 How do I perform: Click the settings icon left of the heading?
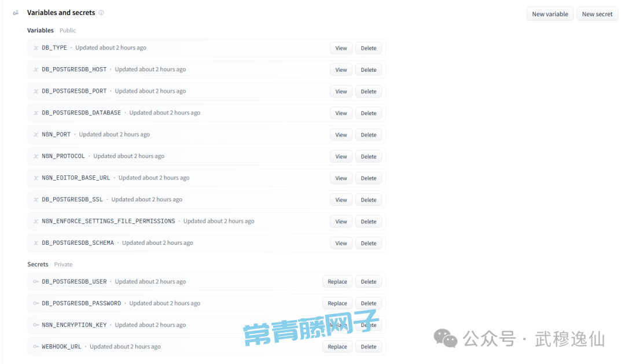16,13
